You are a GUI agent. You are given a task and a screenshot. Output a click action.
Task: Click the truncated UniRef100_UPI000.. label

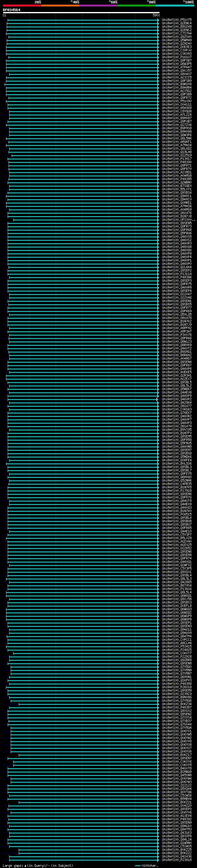178,220
